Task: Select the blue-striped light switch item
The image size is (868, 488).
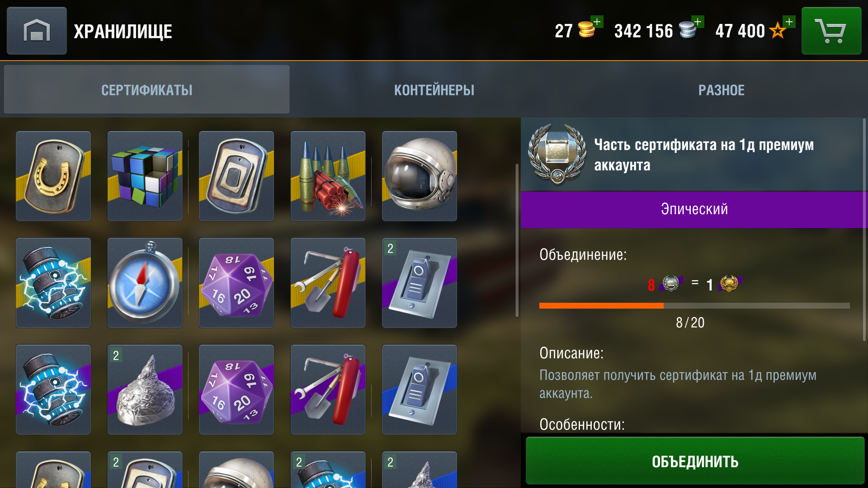Action: (x=420, y=389)
